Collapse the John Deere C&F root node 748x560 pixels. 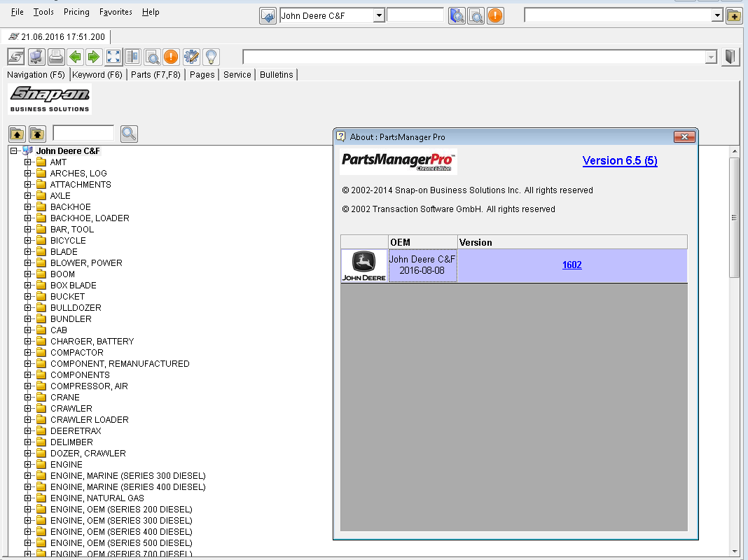[14, 150]
